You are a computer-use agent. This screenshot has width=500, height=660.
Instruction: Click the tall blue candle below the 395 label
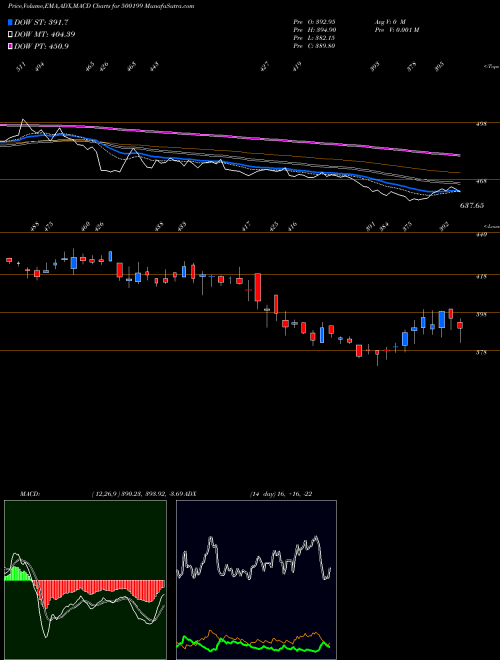pyautogui.click(x=441, y=319)
